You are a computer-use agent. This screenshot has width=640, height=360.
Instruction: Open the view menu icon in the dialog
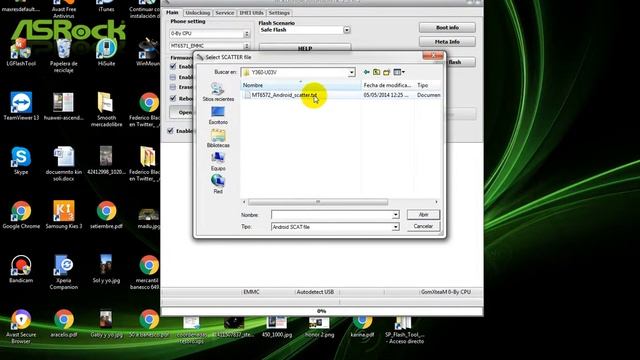(399, 72)
